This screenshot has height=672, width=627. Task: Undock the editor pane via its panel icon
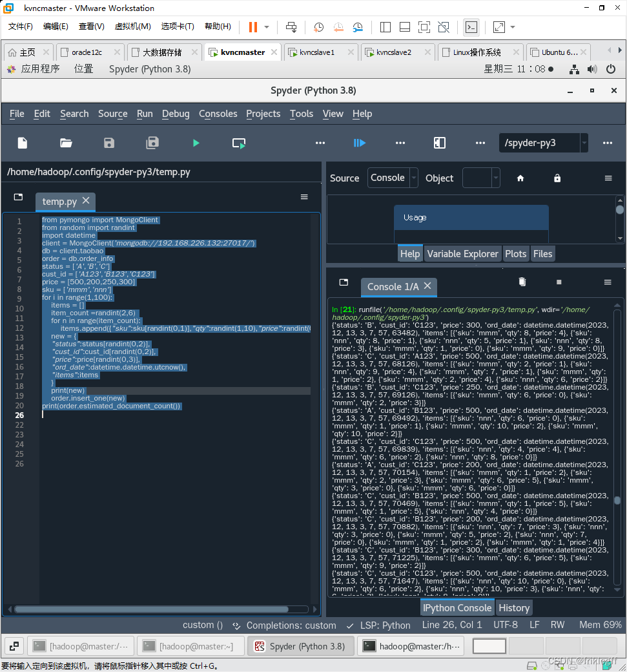click(18, 196)
